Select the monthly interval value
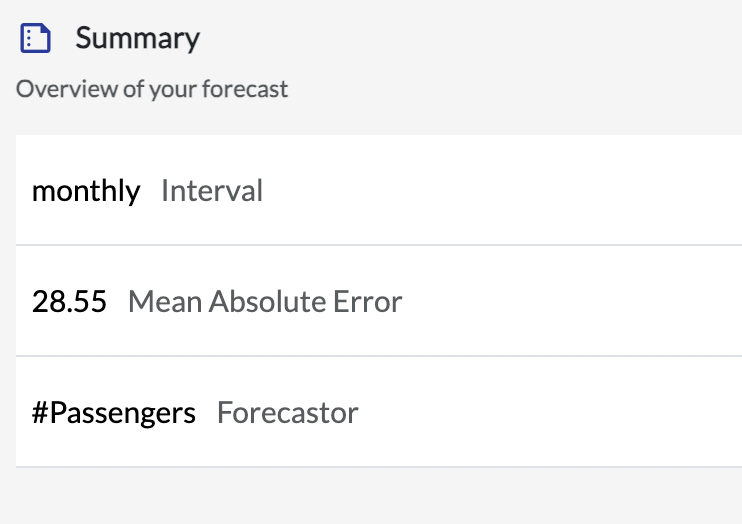 86,191
